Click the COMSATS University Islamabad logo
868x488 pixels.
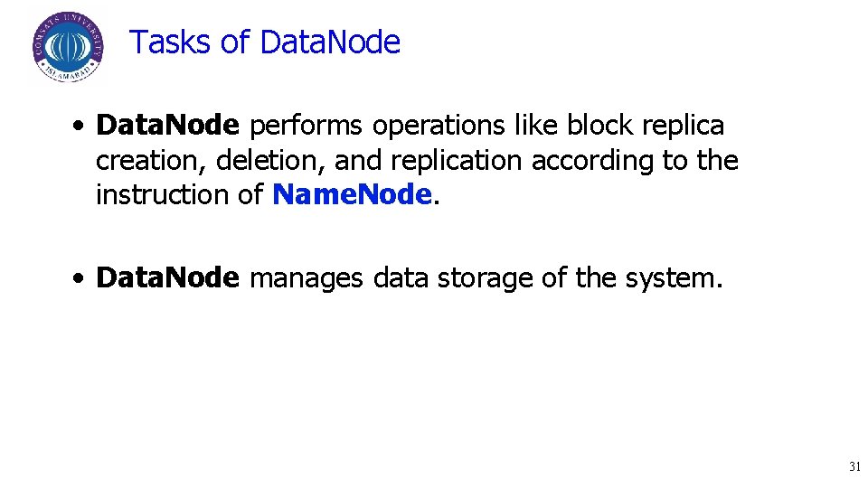pos(68,47)
